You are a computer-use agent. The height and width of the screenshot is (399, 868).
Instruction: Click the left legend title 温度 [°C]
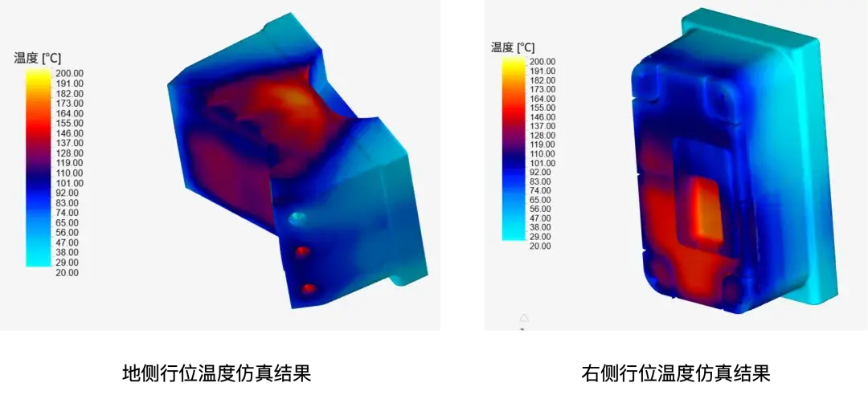coord(37,58)
